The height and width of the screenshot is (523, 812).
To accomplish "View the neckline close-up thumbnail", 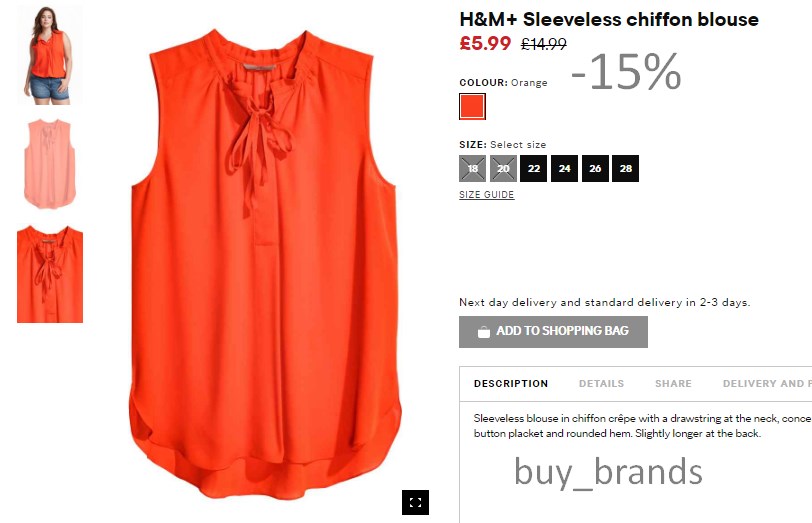I will click(50, 274).
